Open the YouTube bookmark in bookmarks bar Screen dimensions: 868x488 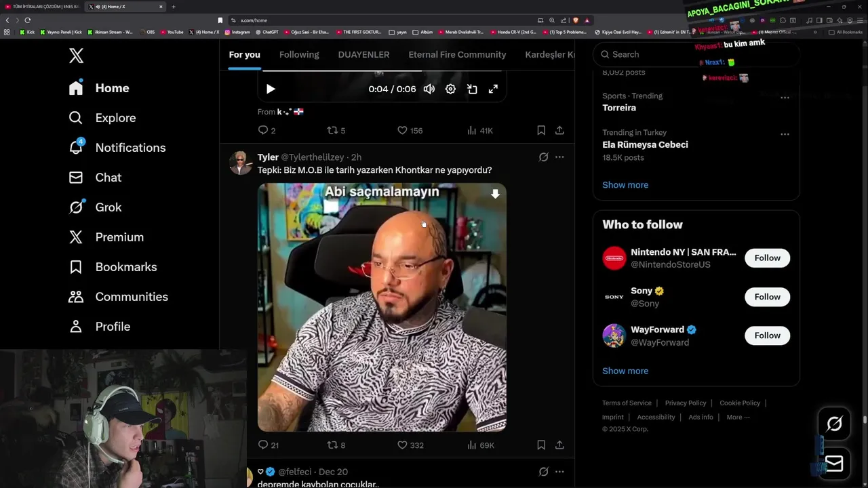click(x=172, y=32)
